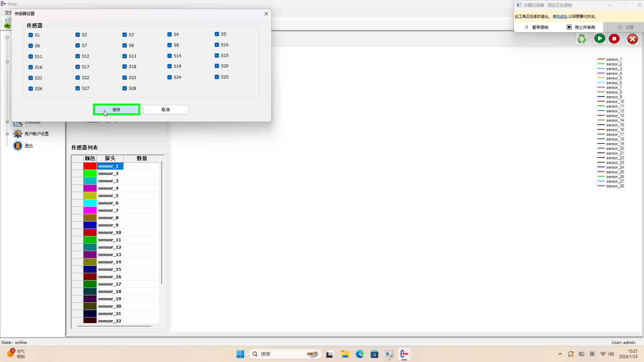This screenshot has width=644, height=362.
Task: Toggle the S10 sensor checkbox
Action: [x=217, y=45]
